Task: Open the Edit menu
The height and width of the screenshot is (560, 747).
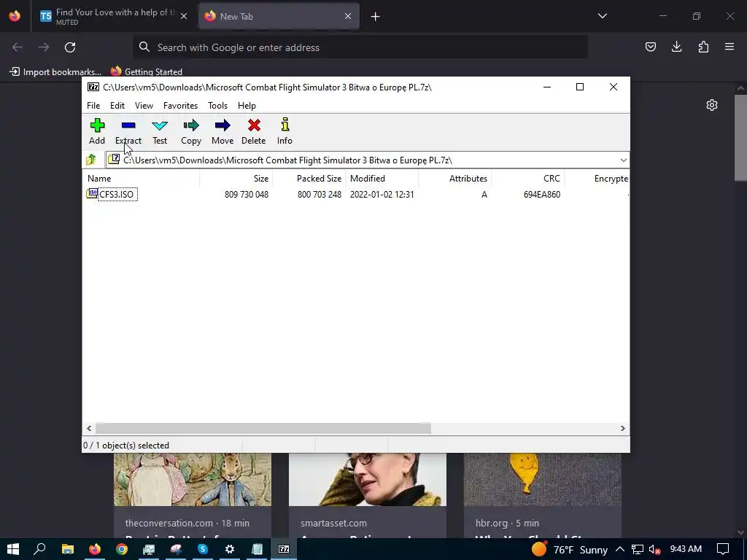Action: [x=117, y=106]
